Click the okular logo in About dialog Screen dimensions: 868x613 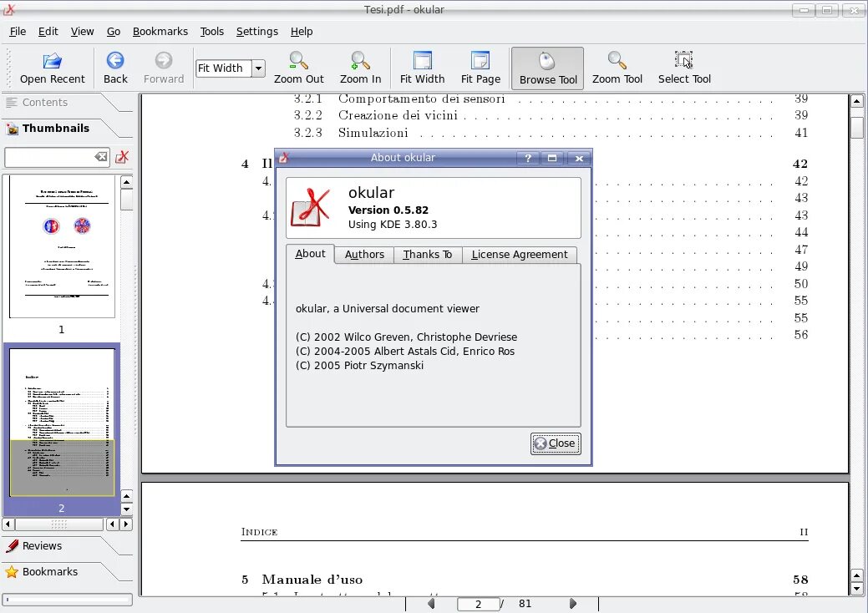pyautogui.click(x=311, y=207)
